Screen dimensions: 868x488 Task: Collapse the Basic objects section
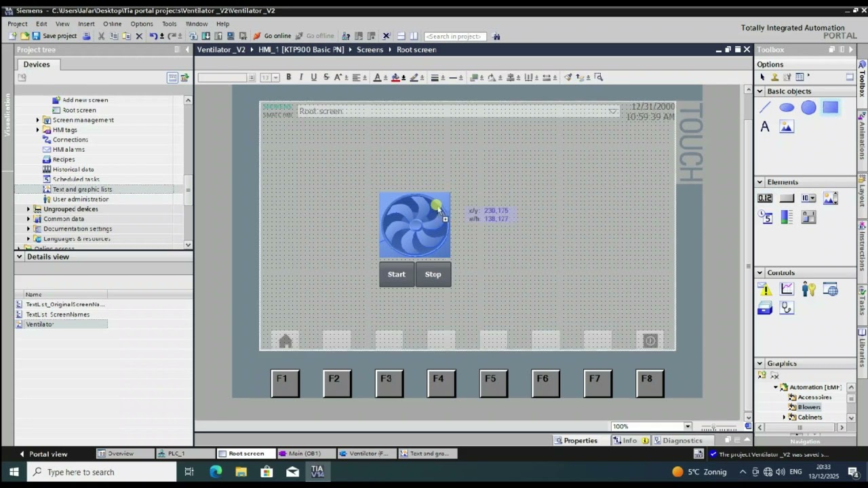[760, 91]
